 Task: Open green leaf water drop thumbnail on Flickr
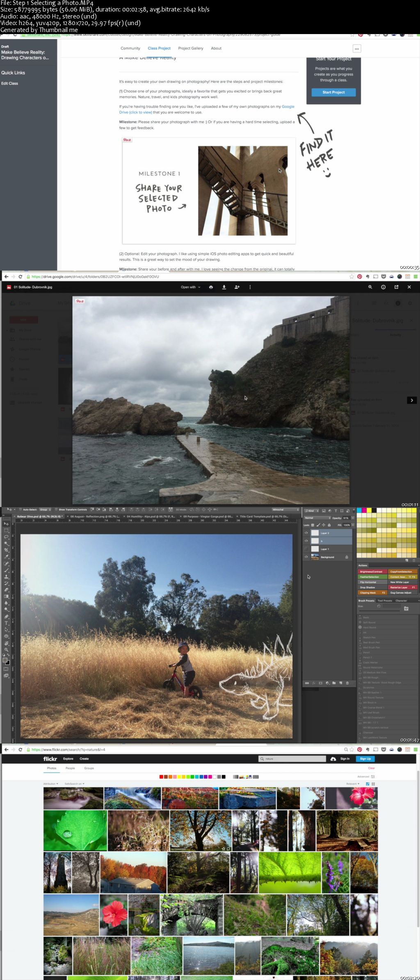coord(75,830)
